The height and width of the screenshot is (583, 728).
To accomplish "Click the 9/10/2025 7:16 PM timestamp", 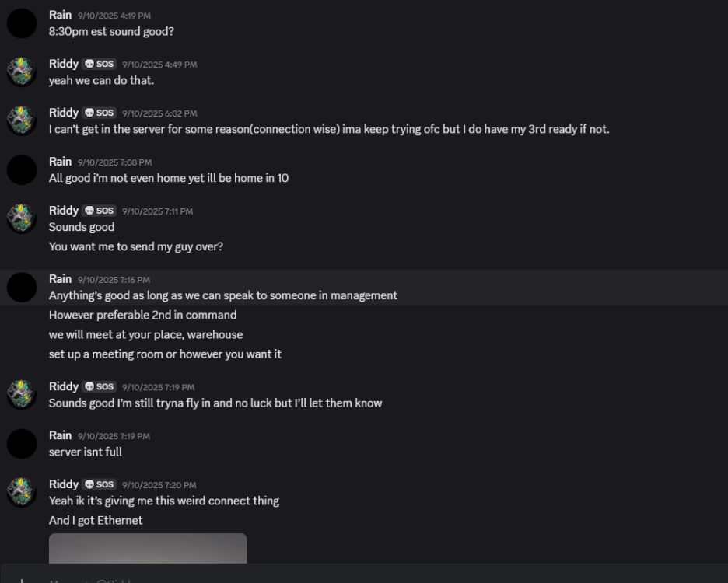I will pyautogui.click(x=114, y=280).
